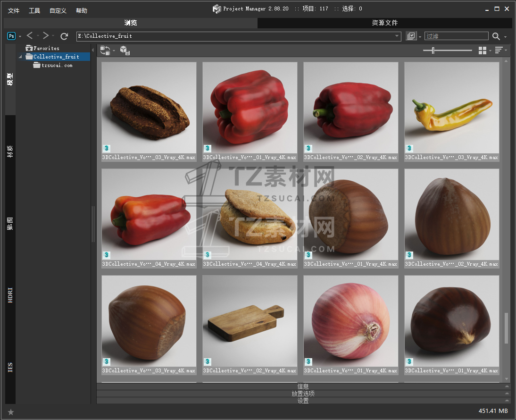Click the thumbnail grid view icon
The width and height of the screenshot is (516, 420).
point(482,50)
